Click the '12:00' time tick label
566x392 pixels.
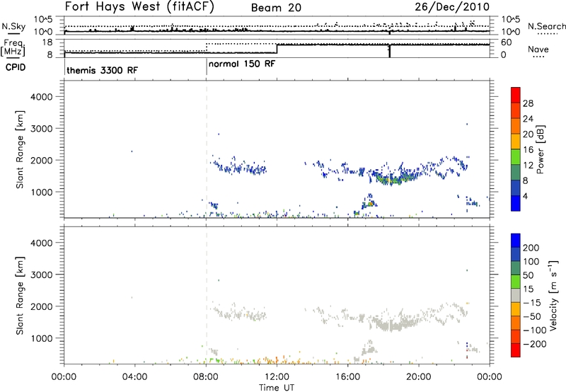click(277, 377)
